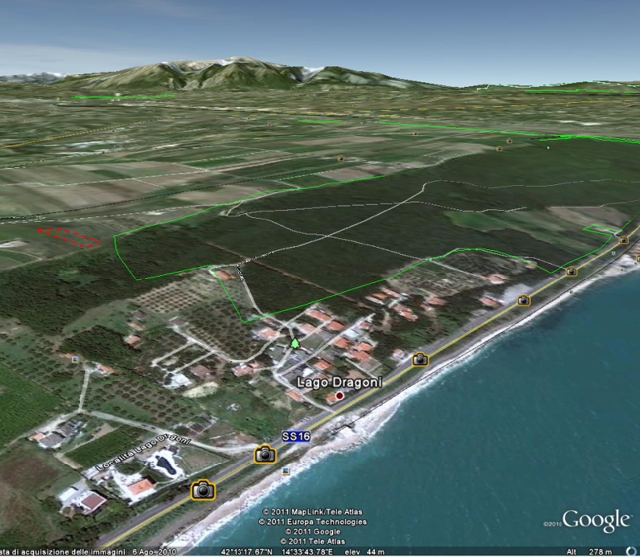
Task: Click the camera photo icon beside the swimming pool
Action: (202, 489)
